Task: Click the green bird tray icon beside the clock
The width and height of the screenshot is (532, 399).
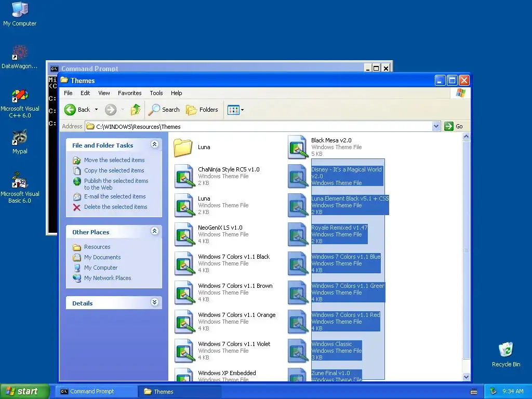Action: [493, 392]
